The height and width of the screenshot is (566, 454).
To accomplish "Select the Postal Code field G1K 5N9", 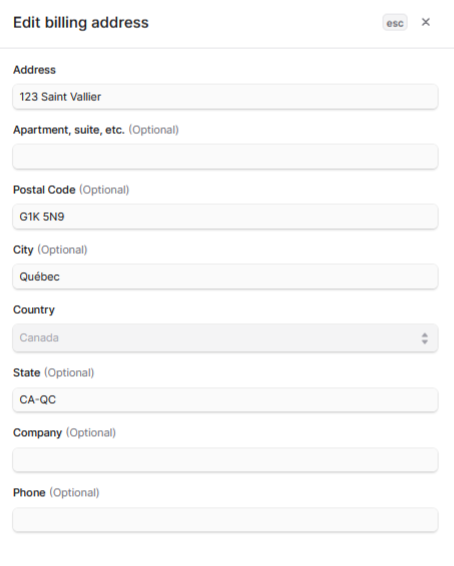I will coord(225,217).
